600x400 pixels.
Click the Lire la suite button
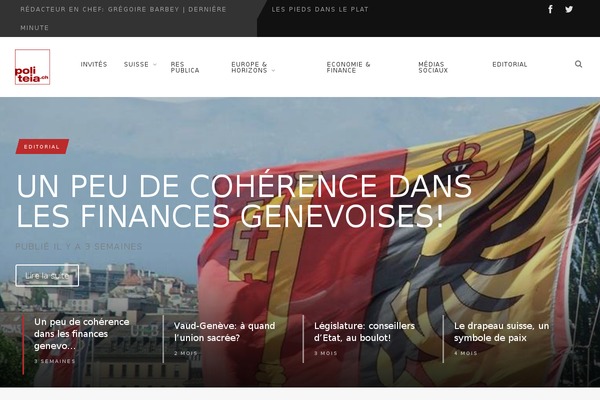[47, 276]
